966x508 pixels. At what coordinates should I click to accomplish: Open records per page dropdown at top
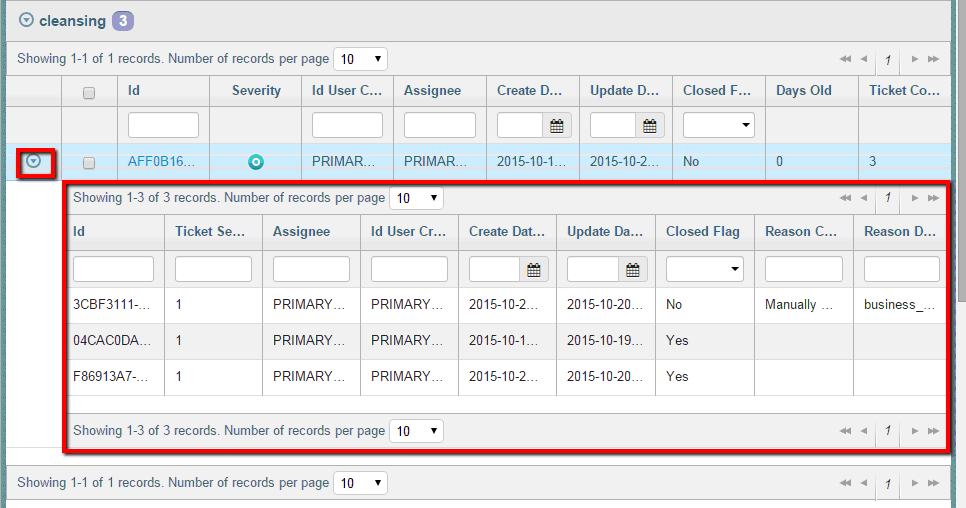tap(360, 60)
